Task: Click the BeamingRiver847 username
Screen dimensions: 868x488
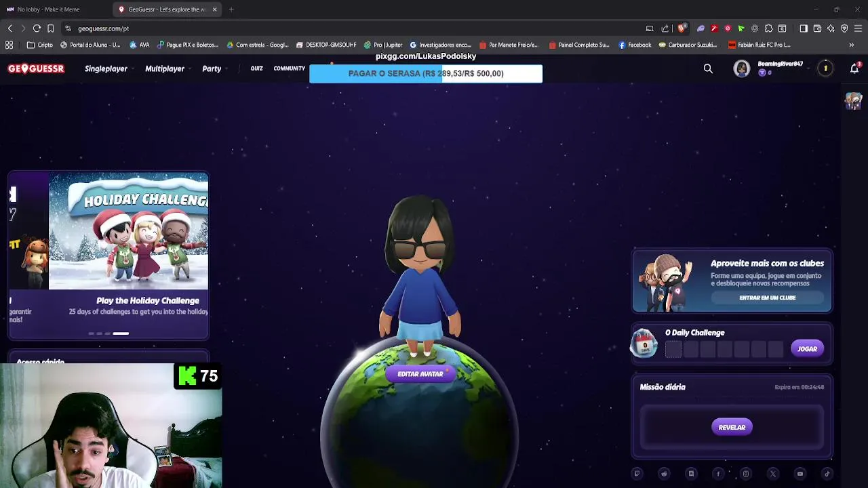Action: 780,64
